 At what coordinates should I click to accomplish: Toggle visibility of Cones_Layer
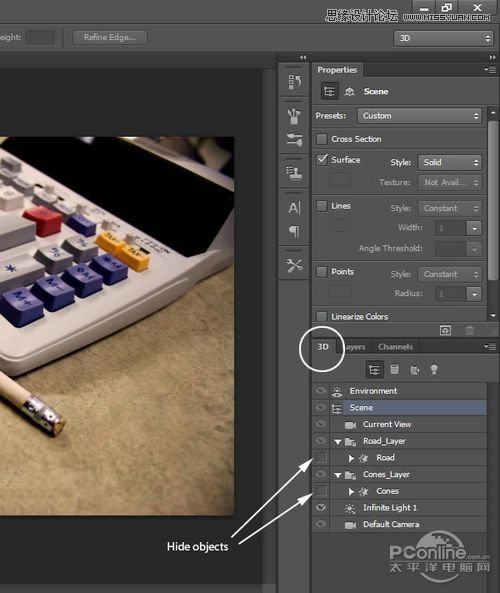pyautogui.click(x=321, y=474)
